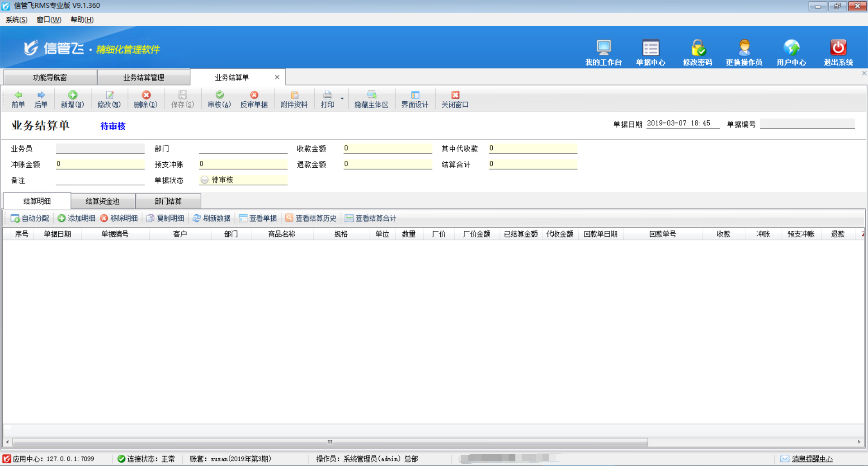Click the 自动分配 button
The width and height of the screenshot is (868, 466).
point(30,218)
